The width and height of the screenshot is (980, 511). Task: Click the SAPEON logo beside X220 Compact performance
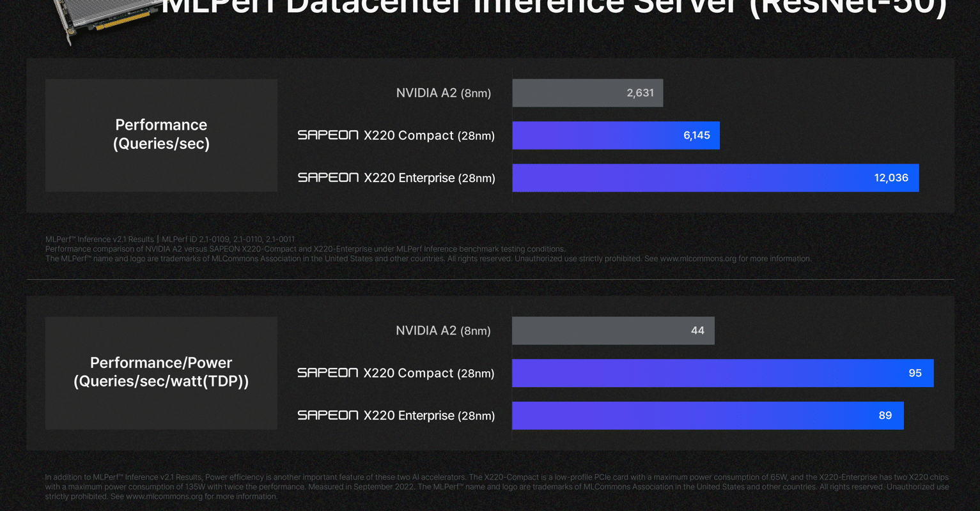pos(328,135)
